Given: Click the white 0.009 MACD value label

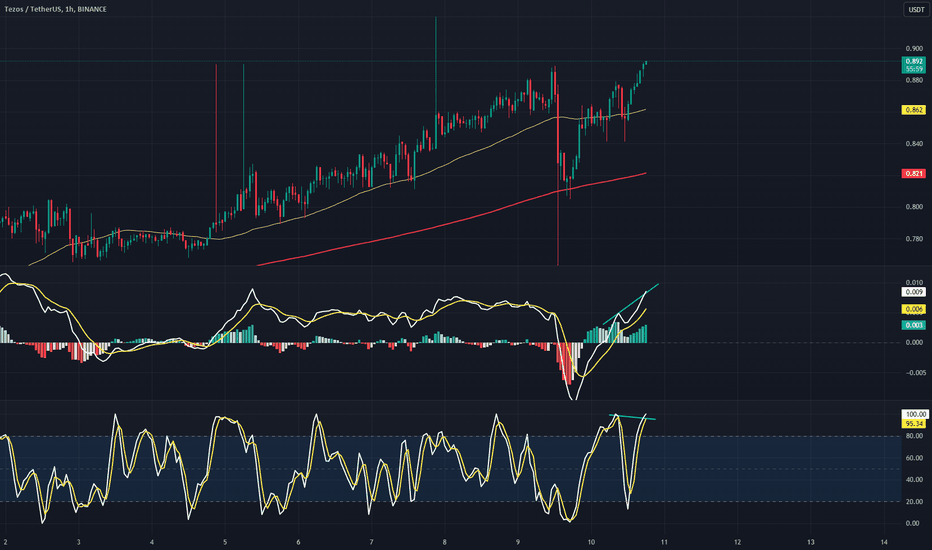Looking at the screenshot, I should point(913,294).
